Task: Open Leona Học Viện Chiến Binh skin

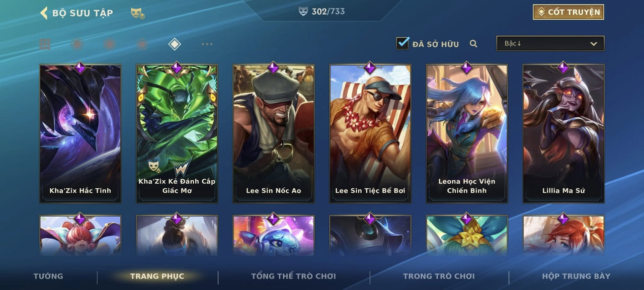Action: point(467,133)
